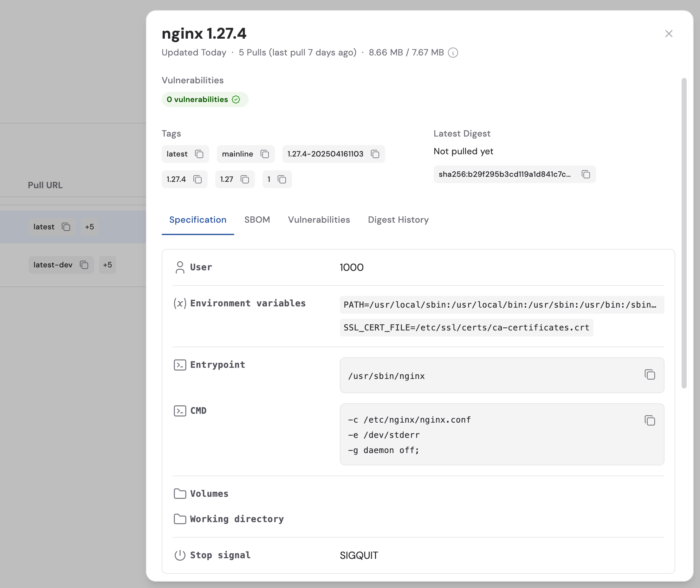Screen dimensions: 700x588
Task: Click the 'Updated Today' text
Action: pyautogui.click(x=194, y=53)
